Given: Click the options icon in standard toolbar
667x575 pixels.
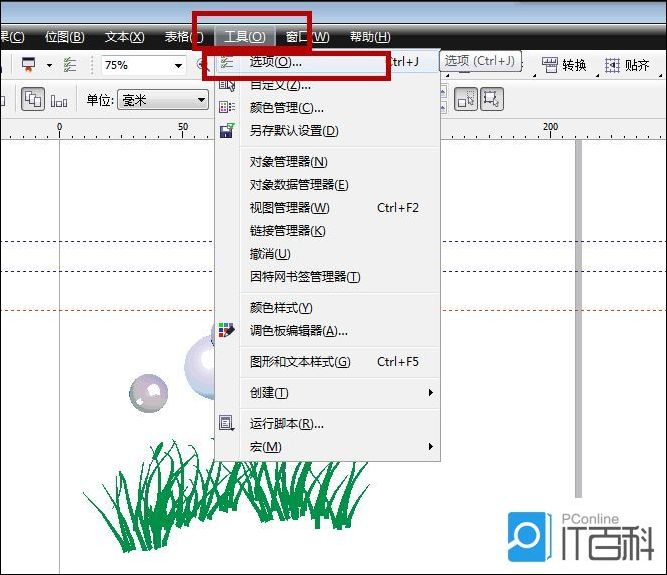Looking at the screenshot, I should (x=70, y=65).
